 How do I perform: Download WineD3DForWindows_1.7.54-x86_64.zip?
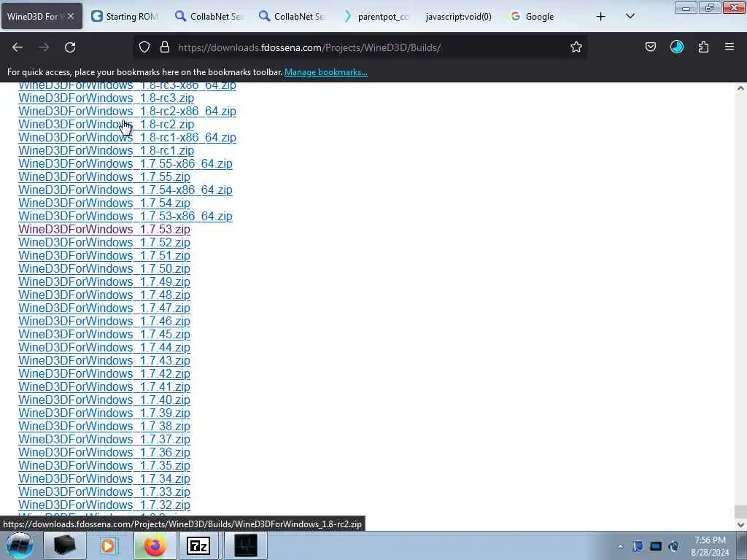125,190
